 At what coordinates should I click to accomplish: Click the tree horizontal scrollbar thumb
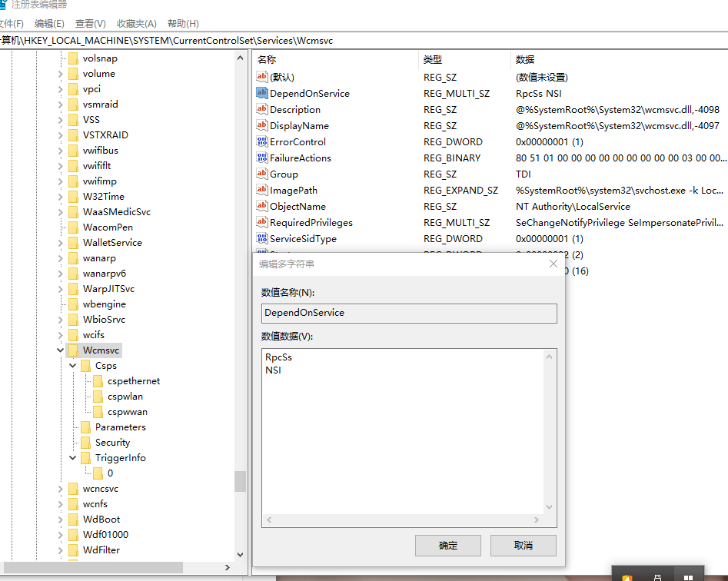(x=93, y=567)
